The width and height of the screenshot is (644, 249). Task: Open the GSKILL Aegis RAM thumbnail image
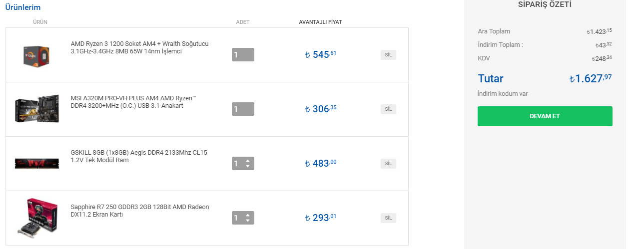point(37,163)
